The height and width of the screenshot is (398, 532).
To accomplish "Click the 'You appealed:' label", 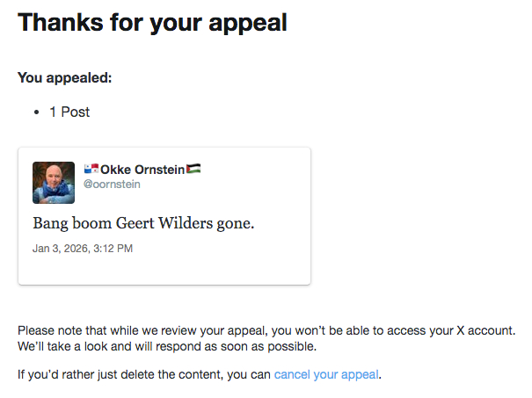I will (65, 77).
